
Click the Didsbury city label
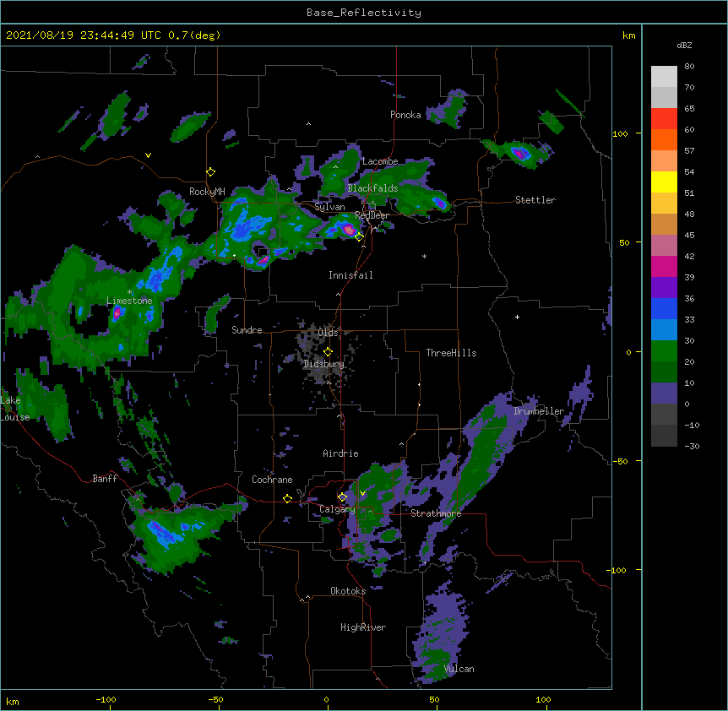pos(323,364)
